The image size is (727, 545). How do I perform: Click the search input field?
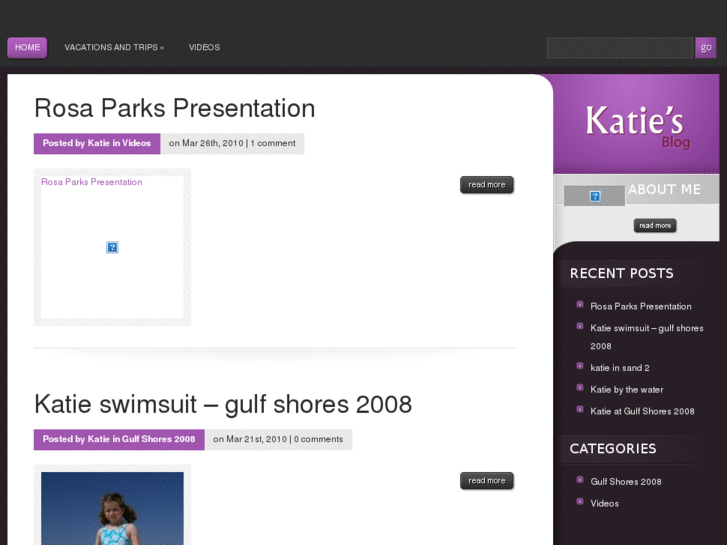coord(619,47)
